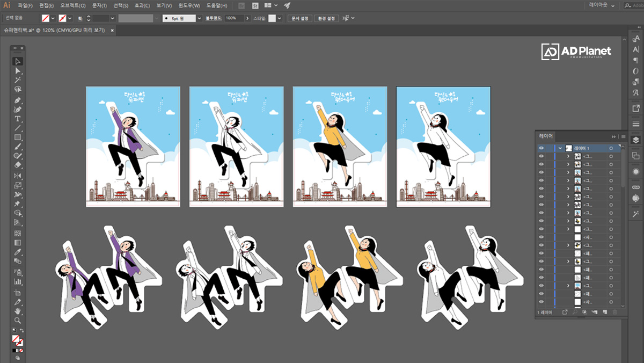Open the 레이아웃 workspace switcher
The image size is (644, 363).
pos(602,5)
